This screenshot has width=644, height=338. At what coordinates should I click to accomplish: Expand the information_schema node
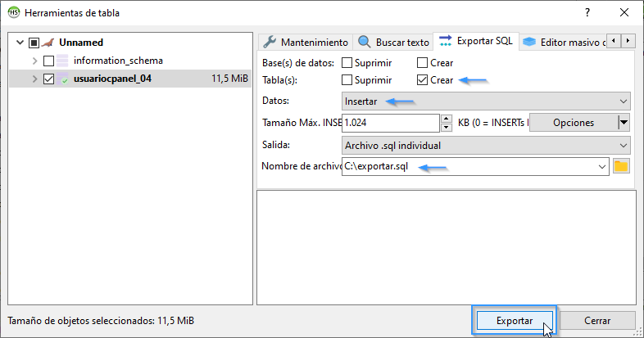[x=35, y=61]
